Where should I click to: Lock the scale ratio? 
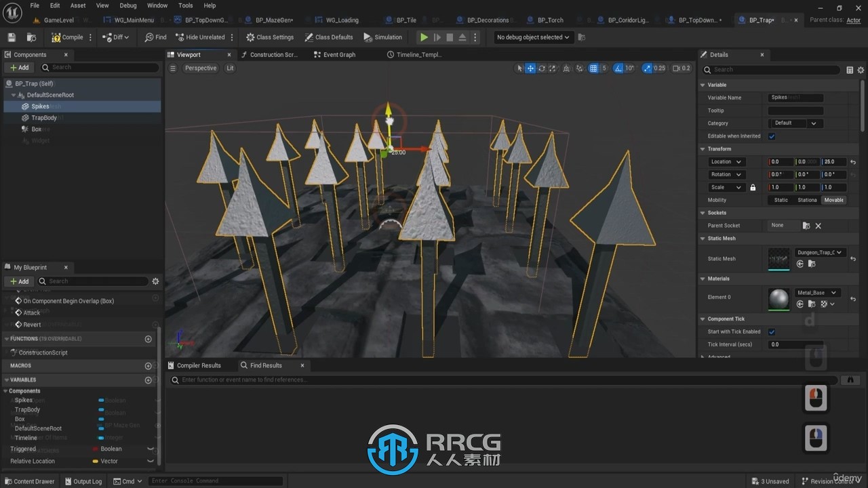[753, 188]
